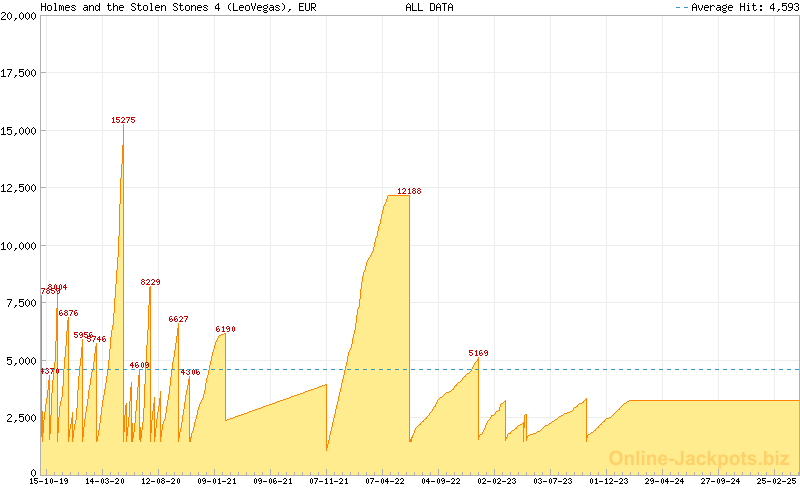
Task: Click the ALL DATA heading
Action: (429, 7)
